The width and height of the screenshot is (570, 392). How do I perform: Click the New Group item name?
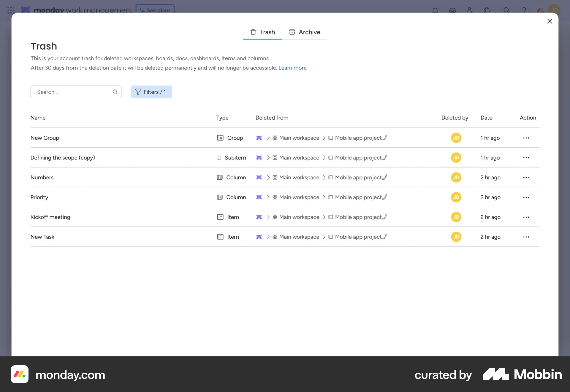tap(45, 138)
